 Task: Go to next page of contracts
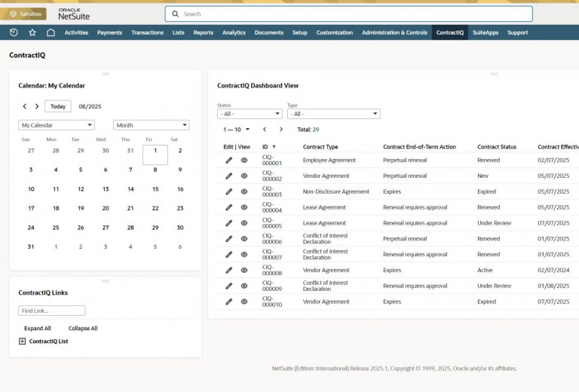click(x=281, y=130)
